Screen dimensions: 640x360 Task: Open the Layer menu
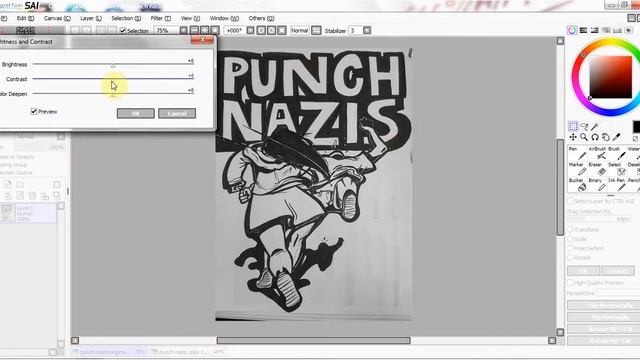[91, 18]
